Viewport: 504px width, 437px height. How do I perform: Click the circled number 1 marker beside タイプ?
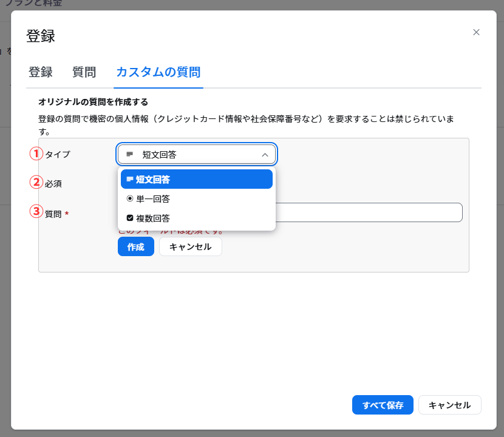[x=36, y=154]
